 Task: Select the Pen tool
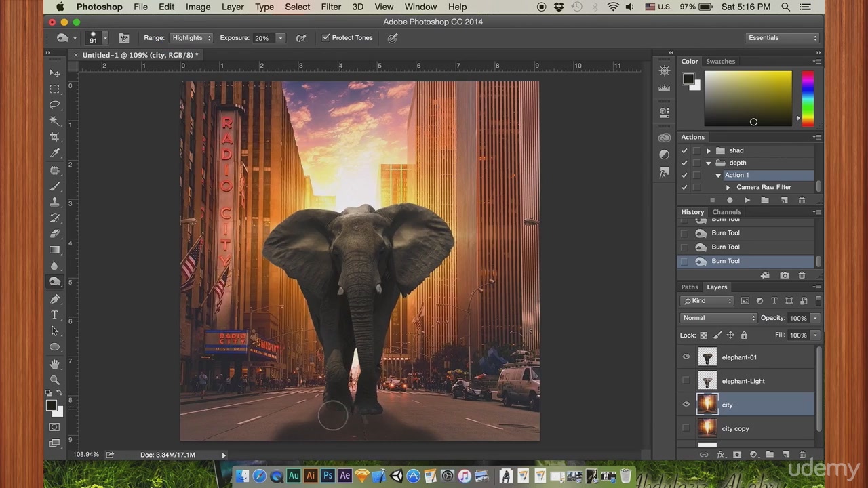[54, 299]
